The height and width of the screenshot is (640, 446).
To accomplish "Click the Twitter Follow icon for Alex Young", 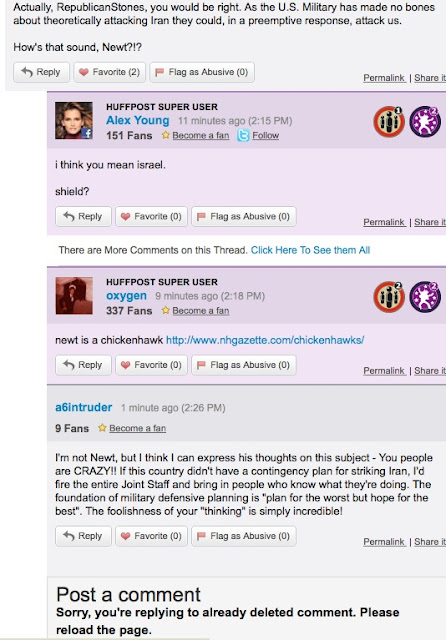I will pyautogui.click(x=243, y=136).
